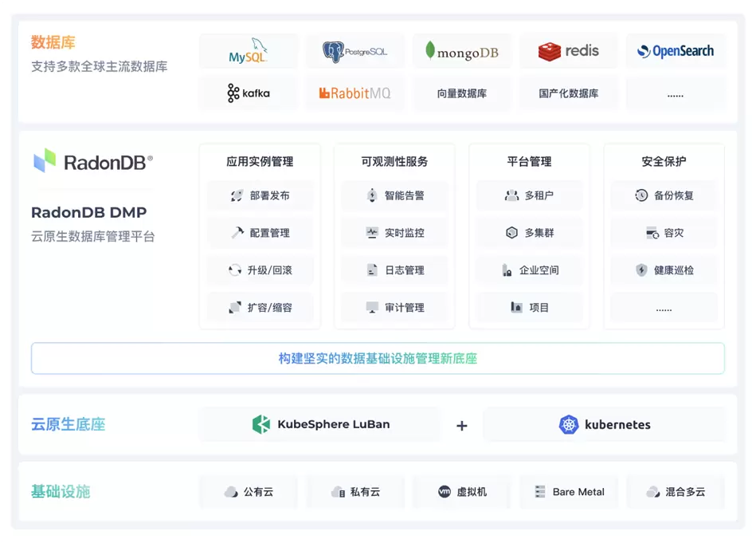The image size is (756, 543).
Task: Open the 部署发布 item
Action: (x=260, y=195)
